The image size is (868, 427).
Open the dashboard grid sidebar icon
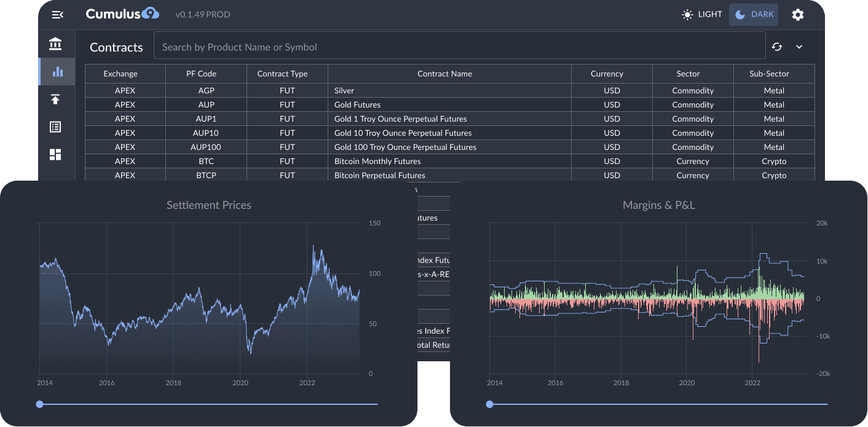[55, 155]
